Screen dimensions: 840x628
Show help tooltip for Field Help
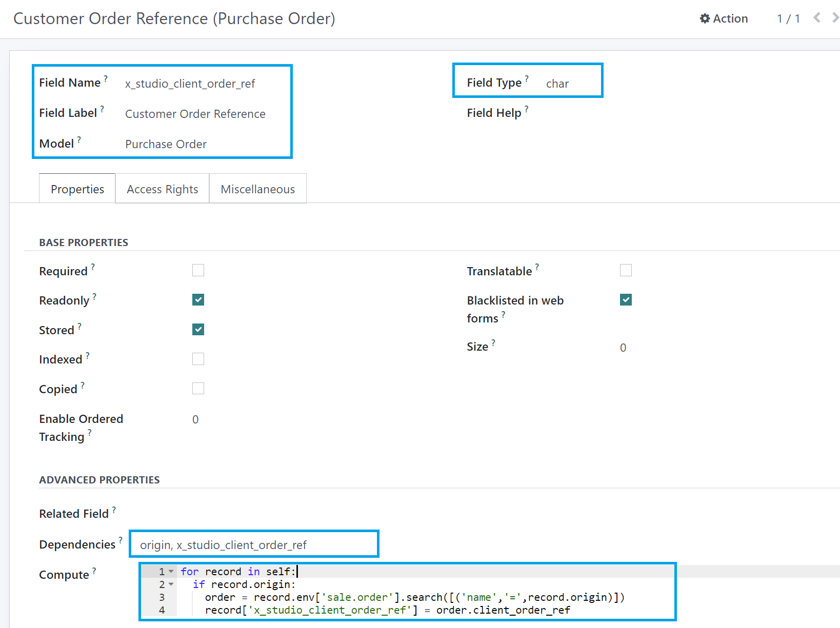pyautogui.click(x=527, y=109)
